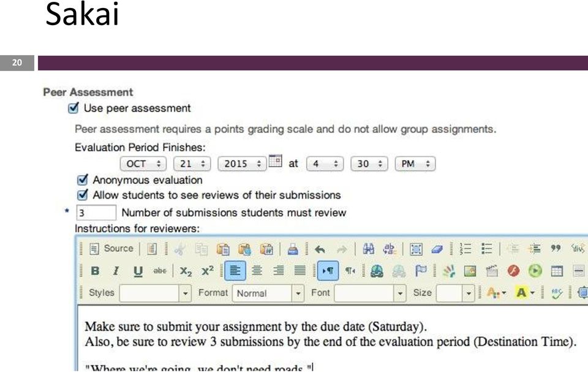Click "Evaluation Period Finishes:" label

tap(140, 147)
